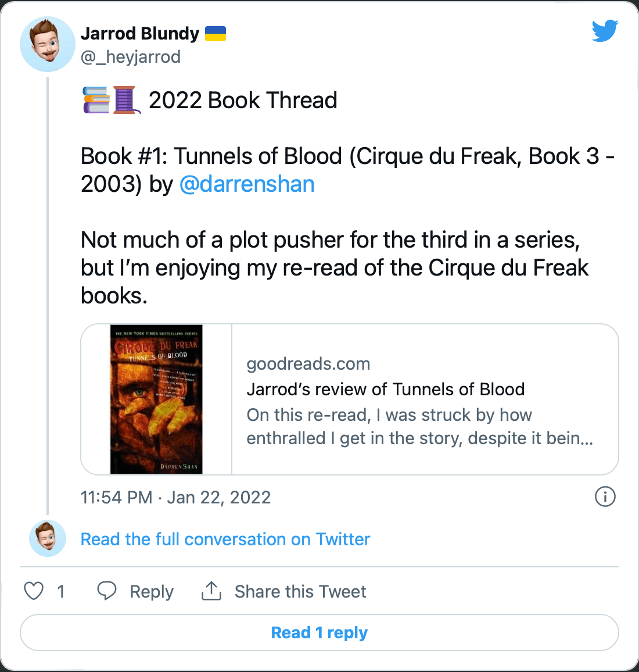The width and height of the screenshot is (639, 672).
Task: Click the @_heyjarrod handle
Action: point(131,57)
